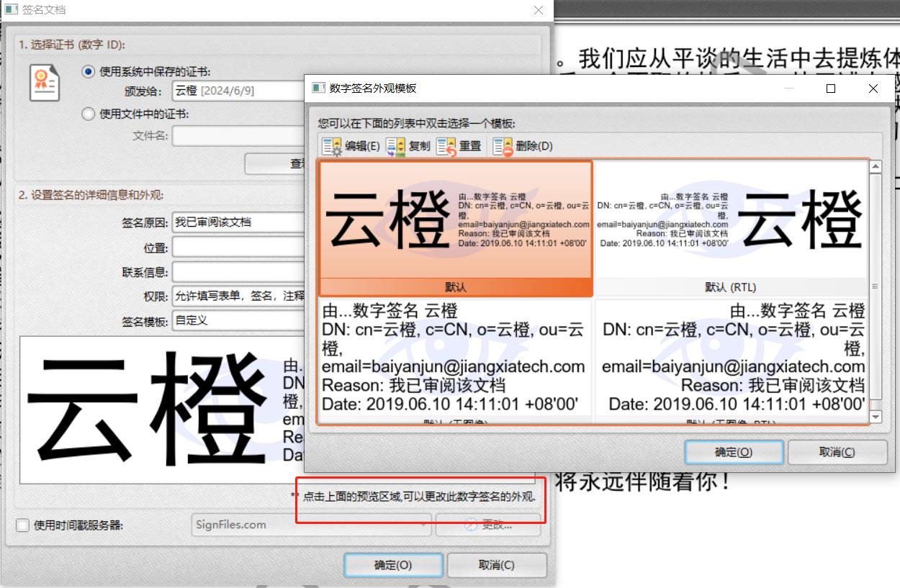Maximize the 数字签名外观模板 window

point(831,89)
